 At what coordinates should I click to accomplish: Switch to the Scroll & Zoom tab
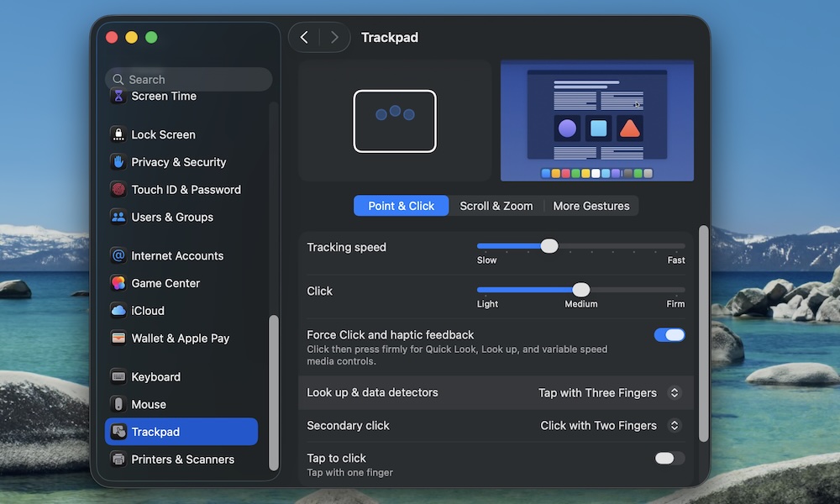pyautogui.click(x=496, y=205)
